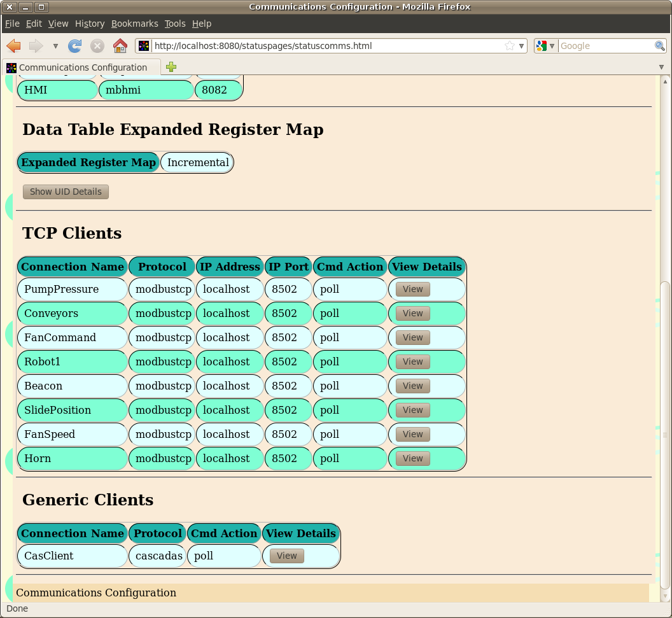Select the Expanded Register Map toggle

coord(88,162)
